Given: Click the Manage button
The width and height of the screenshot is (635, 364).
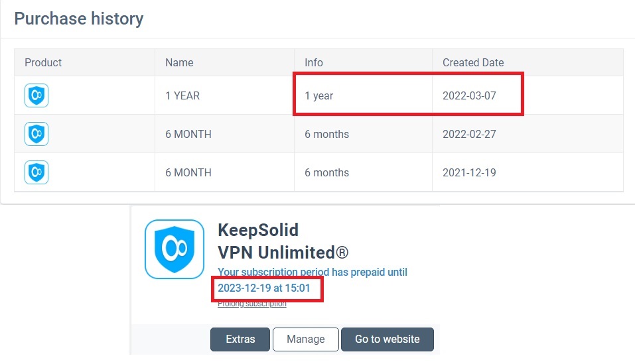Looking at the screenshot, I should click(x=306, y=339).
